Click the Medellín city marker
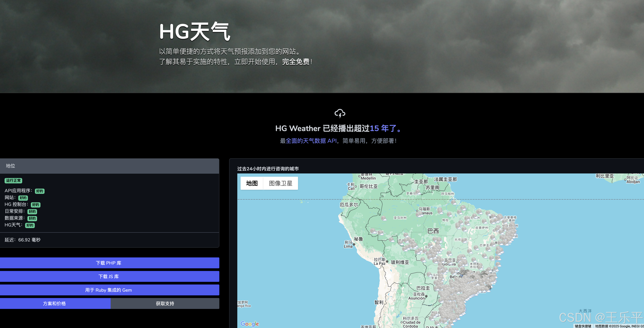Screen dimensions: 644x328 pyautogui.click(x=359, y=176)
